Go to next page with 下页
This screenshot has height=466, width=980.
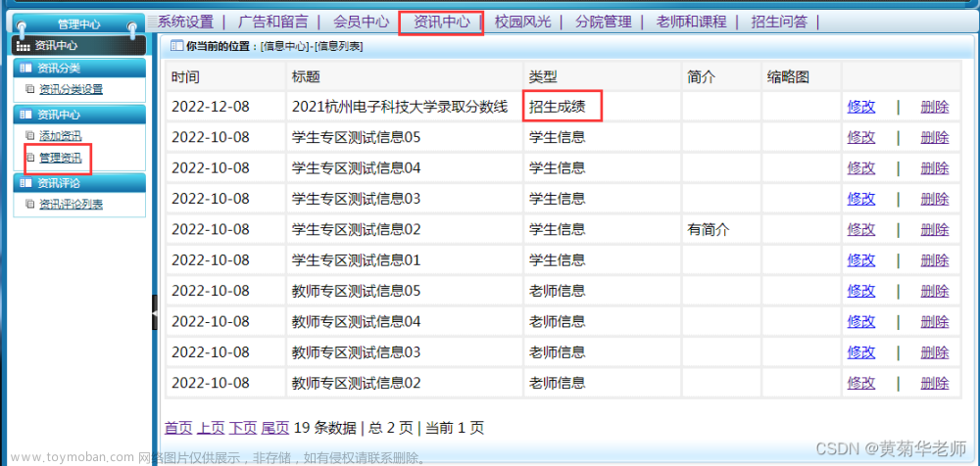[243, 428]
